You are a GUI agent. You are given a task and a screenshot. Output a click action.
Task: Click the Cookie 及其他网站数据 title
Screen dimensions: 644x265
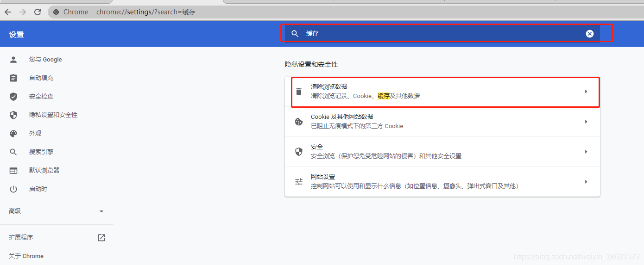click(342, 117)
